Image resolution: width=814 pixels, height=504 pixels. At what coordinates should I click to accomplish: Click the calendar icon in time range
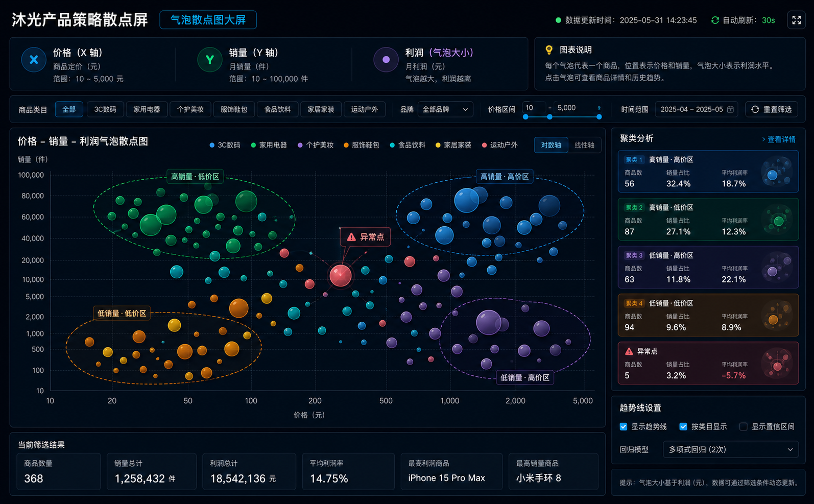(730, 109)
